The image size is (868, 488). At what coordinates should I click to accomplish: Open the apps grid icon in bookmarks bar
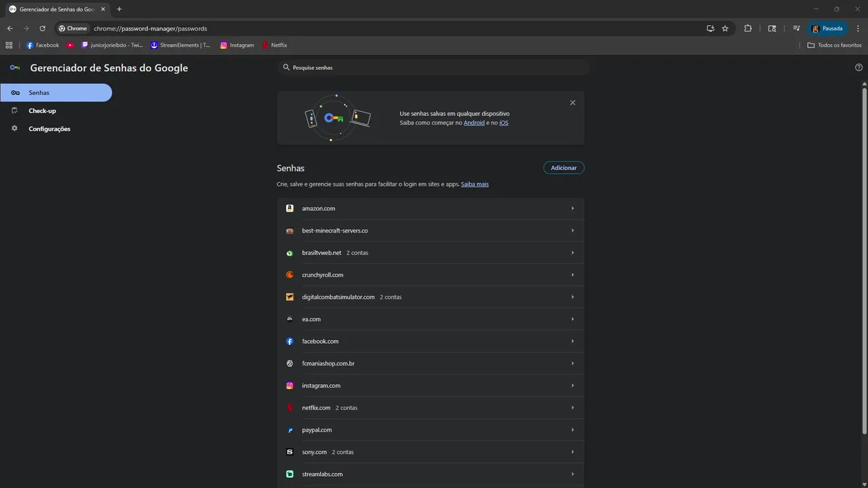(x=9, y=45)
